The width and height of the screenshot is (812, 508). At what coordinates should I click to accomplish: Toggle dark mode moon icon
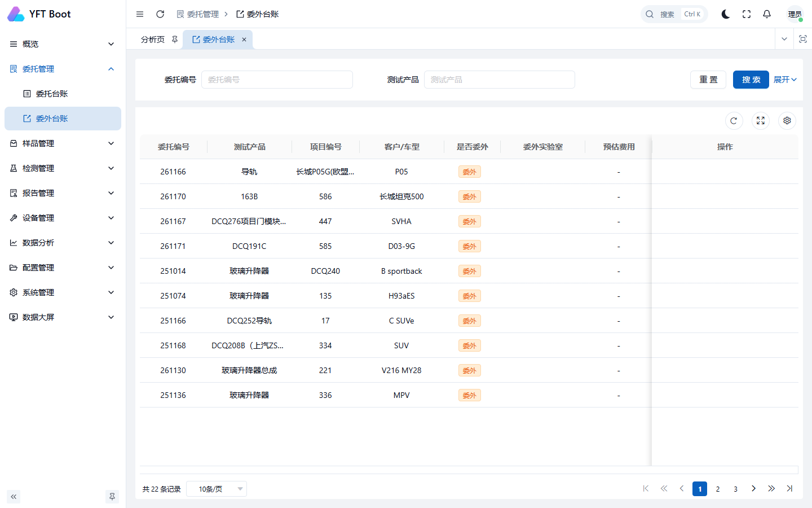pos(726,14)
